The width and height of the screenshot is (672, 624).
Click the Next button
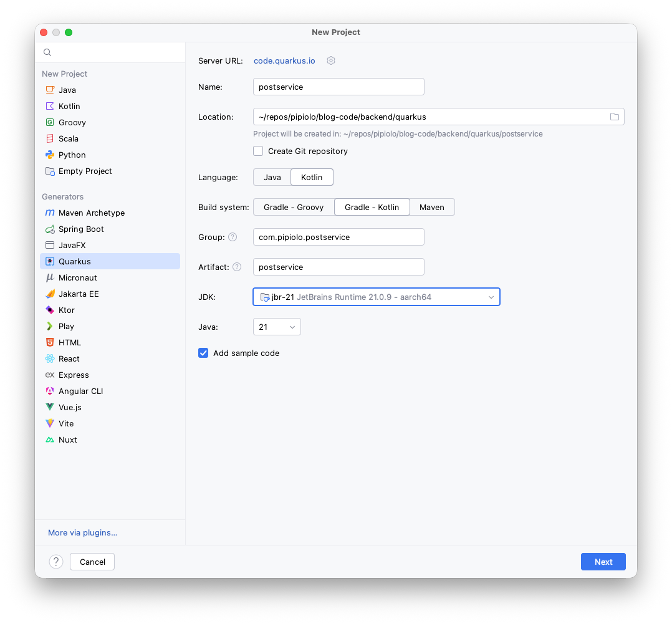click(603, 562)
